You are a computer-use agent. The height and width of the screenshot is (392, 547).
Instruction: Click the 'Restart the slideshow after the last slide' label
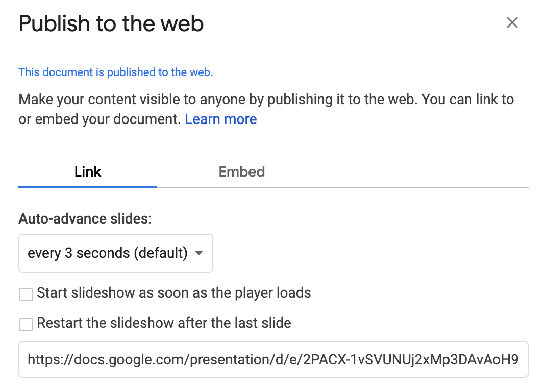coord(164,323)
